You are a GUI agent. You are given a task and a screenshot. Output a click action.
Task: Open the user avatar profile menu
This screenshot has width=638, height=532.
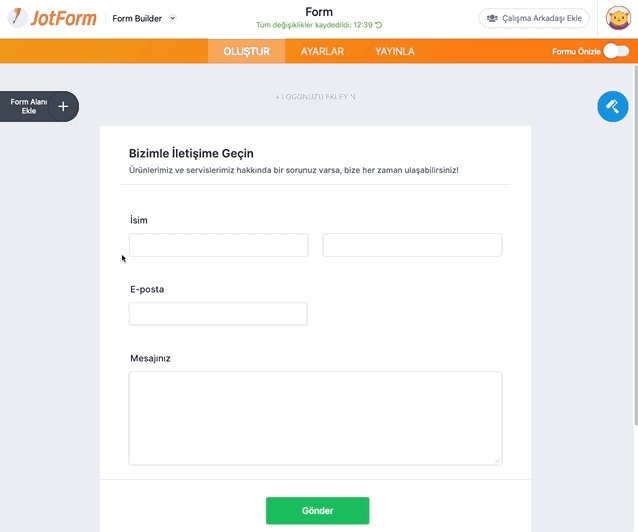618,18
